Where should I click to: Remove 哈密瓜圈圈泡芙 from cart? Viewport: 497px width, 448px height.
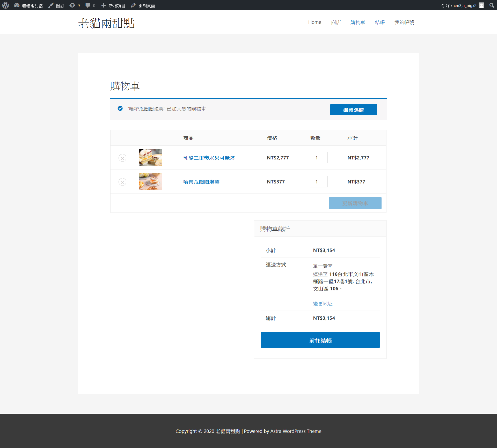coord(122,182)
